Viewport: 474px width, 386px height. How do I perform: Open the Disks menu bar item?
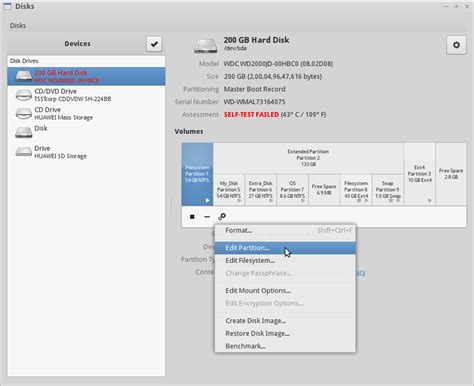tap(18, 26)
